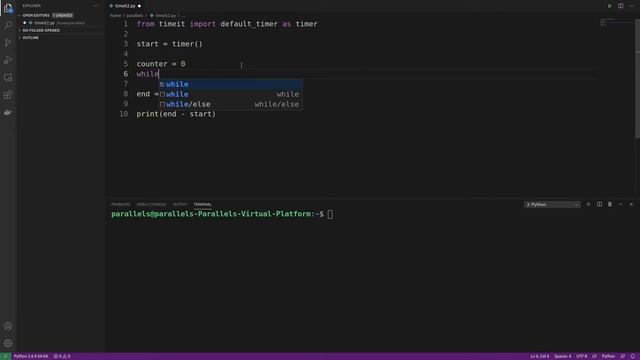This screenshot has width=640, height=360.
Task: Select the timeit2.py editor tab
Action: pos(125,6)
